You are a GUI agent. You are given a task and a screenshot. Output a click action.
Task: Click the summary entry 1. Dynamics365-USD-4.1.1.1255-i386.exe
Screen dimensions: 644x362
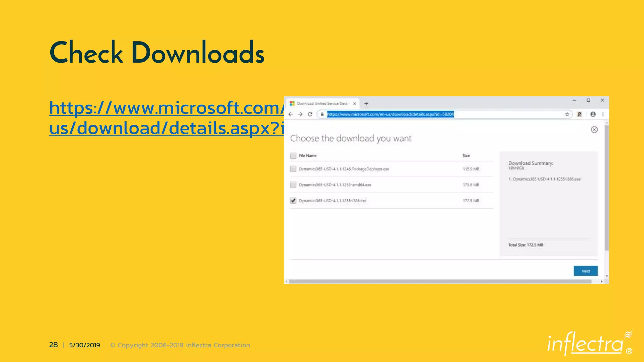coord(545,179)
